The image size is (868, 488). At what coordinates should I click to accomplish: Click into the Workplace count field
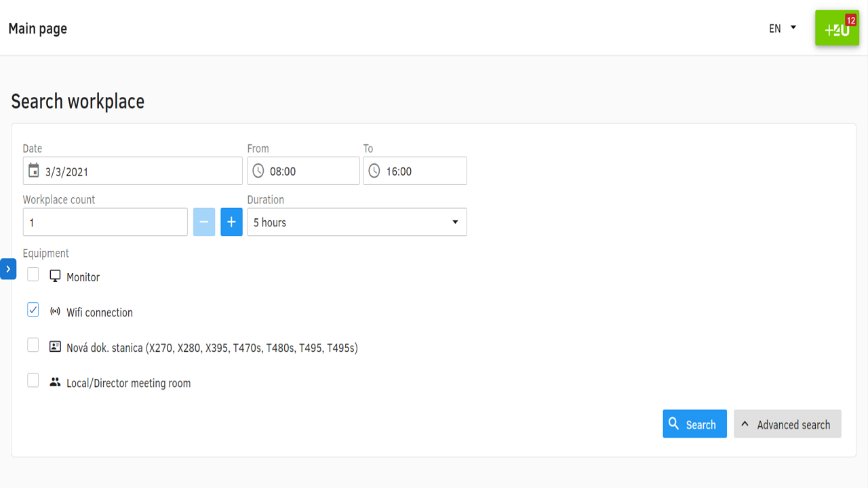[105, 222]
